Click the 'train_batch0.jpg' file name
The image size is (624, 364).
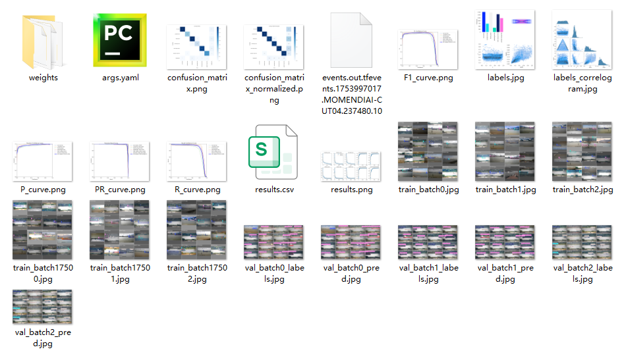coord(428,190)
